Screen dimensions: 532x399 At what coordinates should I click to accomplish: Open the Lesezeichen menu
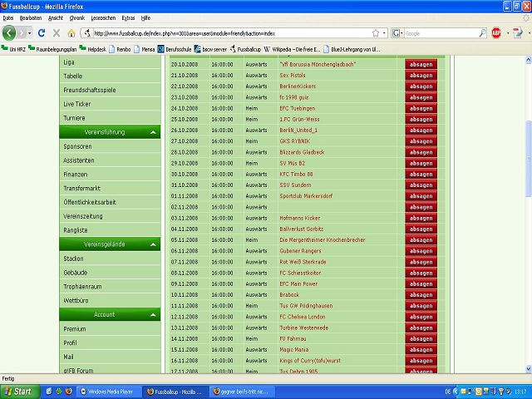104,17
